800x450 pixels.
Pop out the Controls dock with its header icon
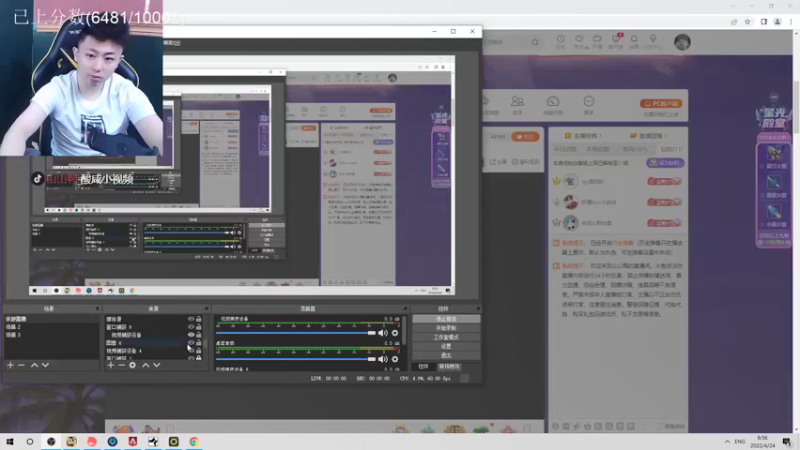(478, 309)
